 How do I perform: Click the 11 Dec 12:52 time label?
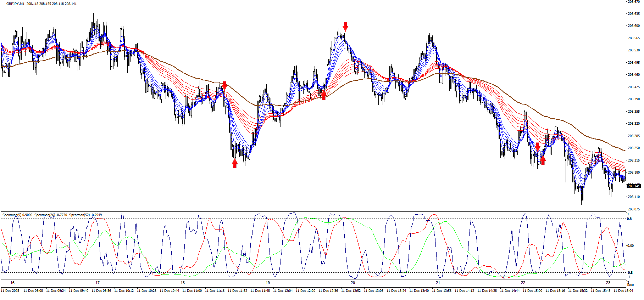[351, 291]
